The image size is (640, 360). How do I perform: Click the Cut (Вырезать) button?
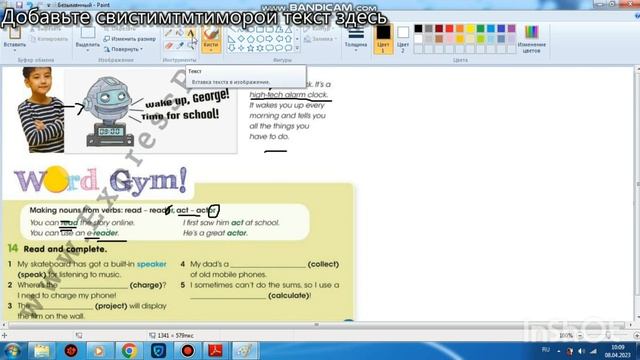click(x=47, y=29)
